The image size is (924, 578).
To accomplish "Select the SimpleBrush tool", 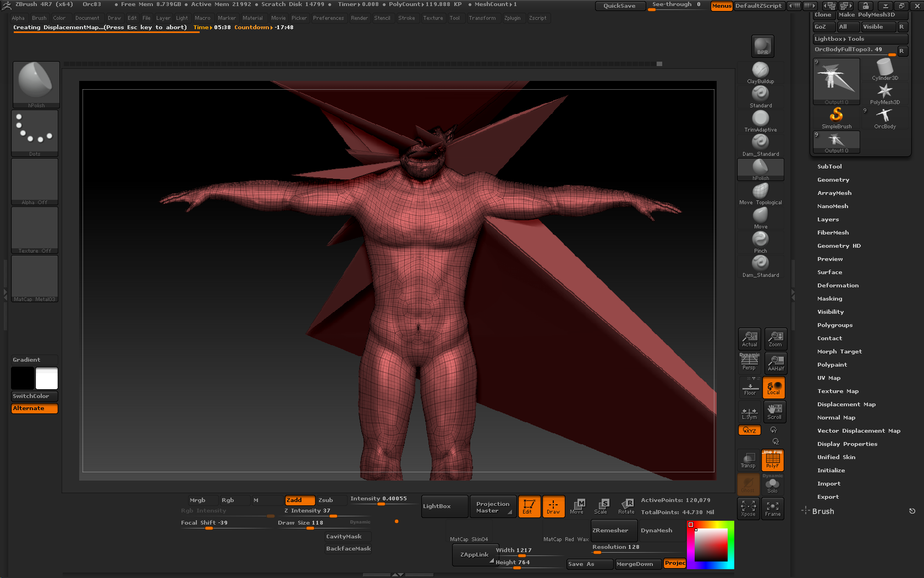I will click(x=837, y=118).
